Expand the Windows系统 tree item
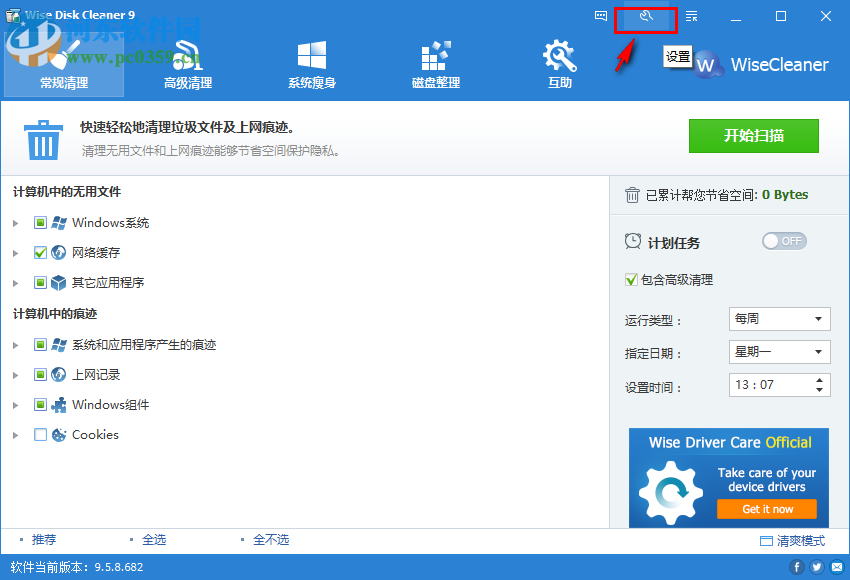This screenshot has height=580, width=850. coord(16,222)
